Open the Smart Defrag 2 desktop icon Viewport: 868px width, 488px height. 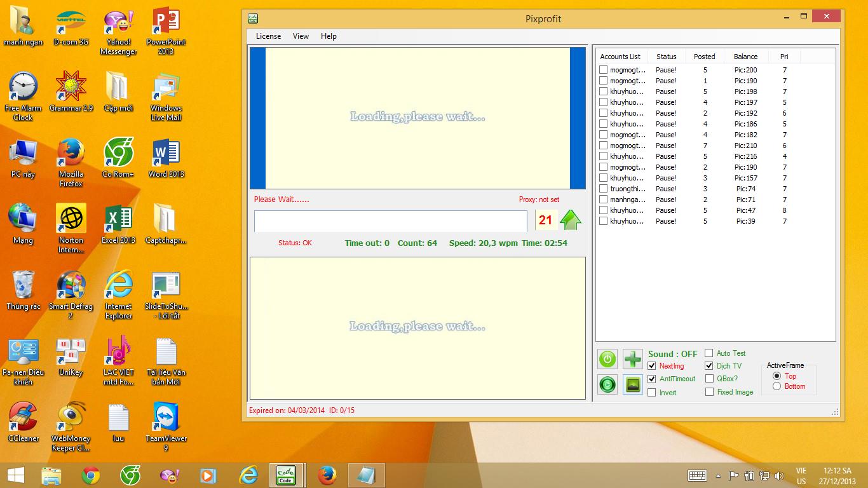[71, 295]
